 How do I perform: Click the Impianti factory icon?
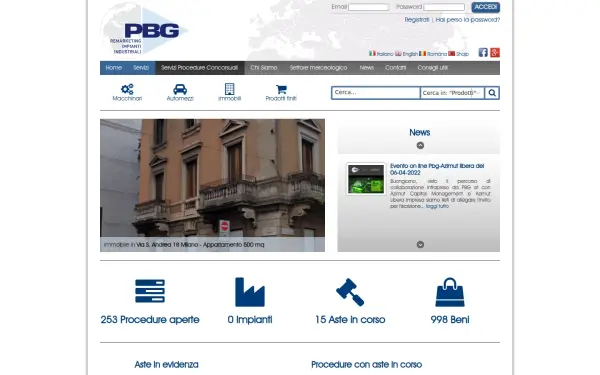(x=250, y=292)
